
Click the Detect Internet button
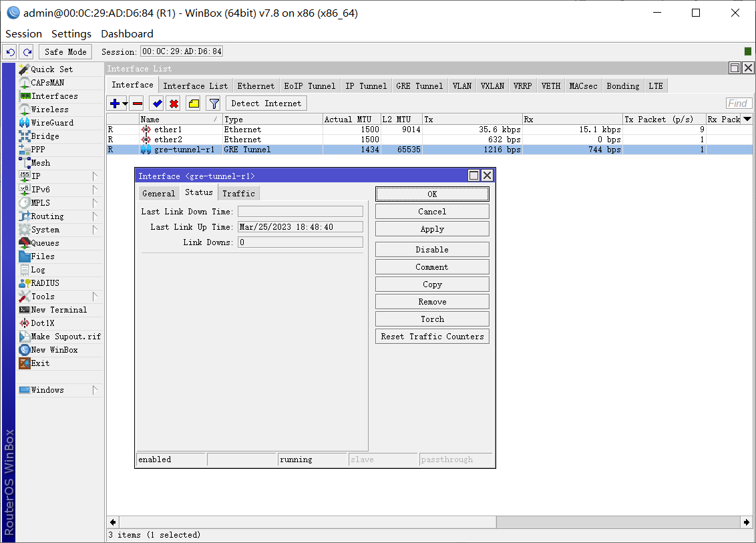point(266,104)
